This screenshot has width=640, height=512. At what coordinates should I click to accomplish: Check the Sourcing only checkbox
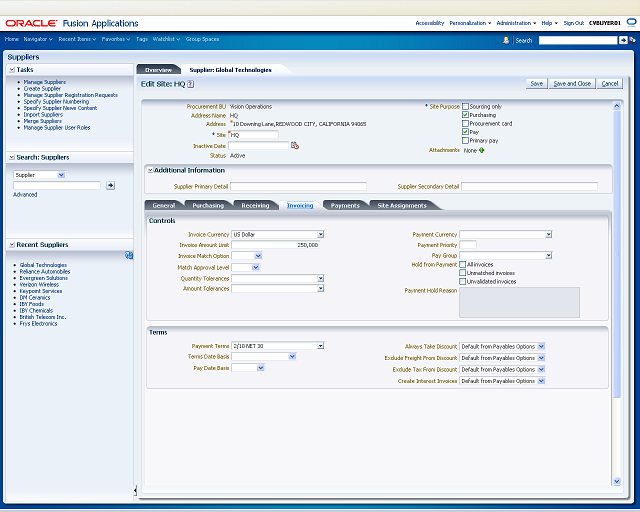click(465, 107)
